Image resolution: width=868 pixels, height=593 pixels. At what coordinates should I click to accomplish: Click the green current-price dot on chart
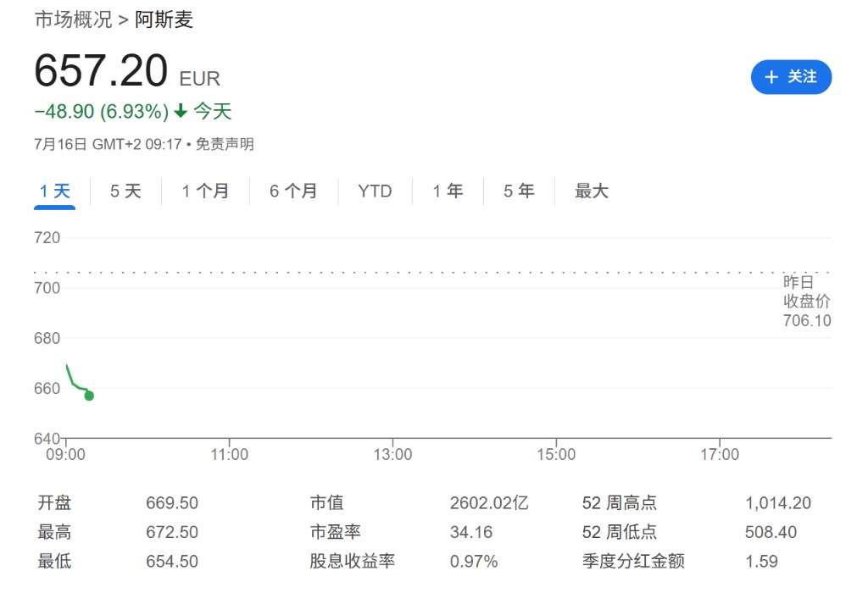pos(89,396)
